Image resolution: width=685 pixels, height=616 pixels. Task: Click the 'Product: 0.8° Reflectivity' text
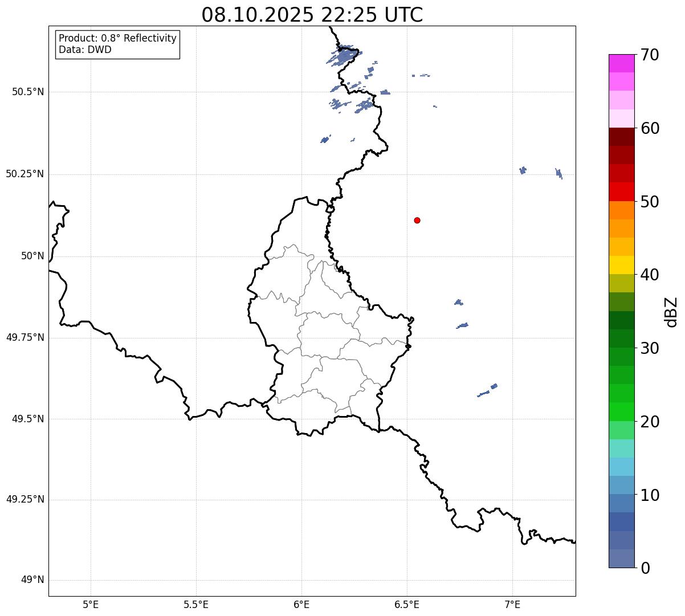118,38
